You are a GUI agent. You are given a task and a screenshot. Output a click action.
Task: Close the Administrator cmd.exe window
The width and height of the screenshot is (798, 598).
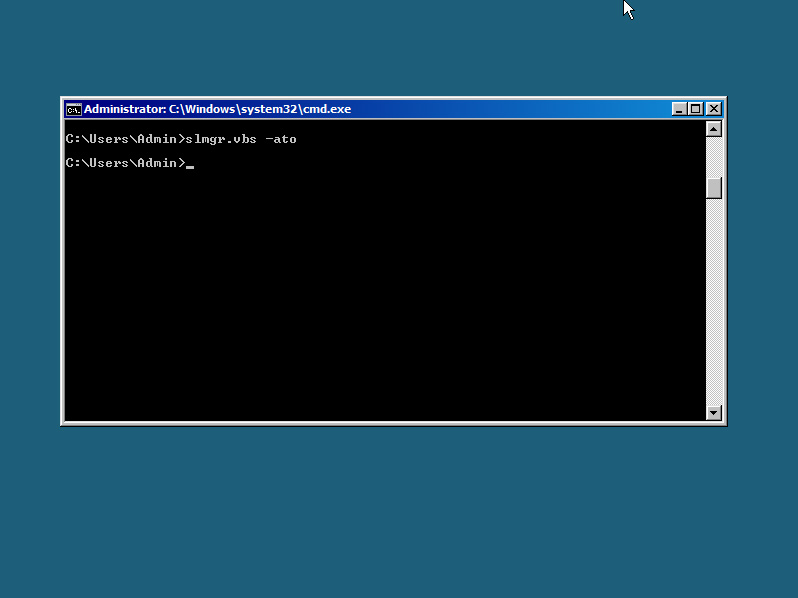(714, 109)
